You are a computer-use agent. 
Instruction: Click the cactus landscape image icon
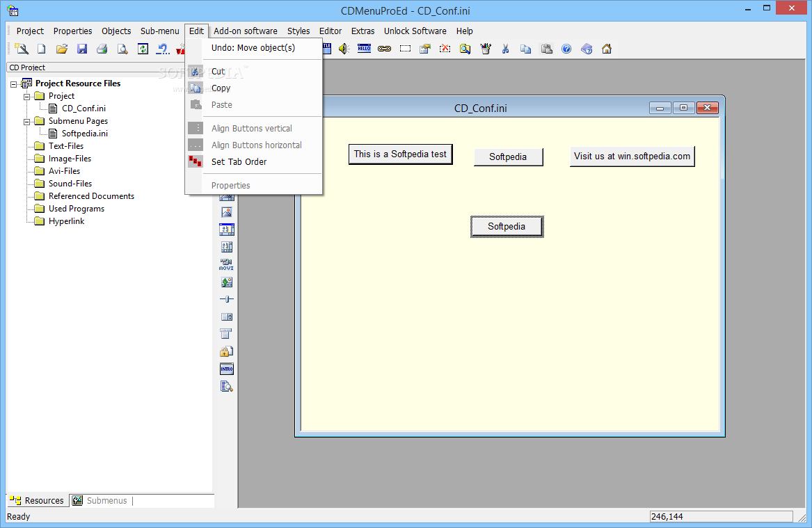point(227,282)
